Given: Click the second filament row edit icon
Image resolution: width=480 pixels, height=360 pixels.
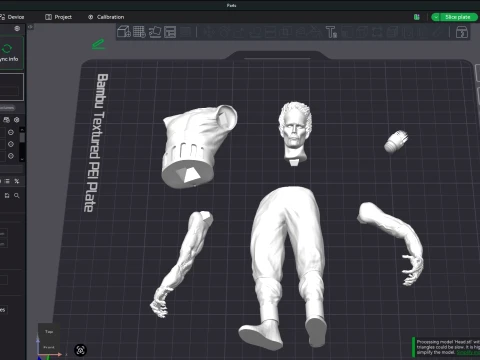Looking at the screenshot, I should coord(11,144).
